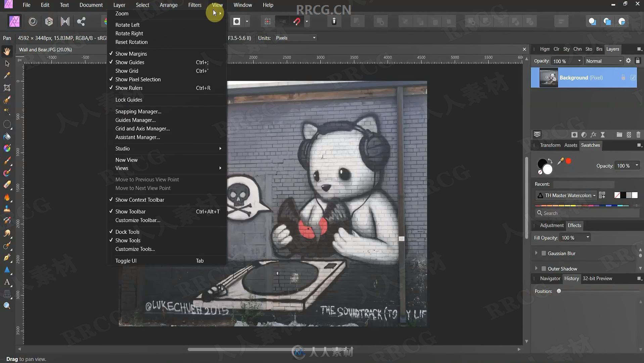Open the Window menu
The width and height of the screenshot is (644, 363).
pyautogui.click(x=242, y=5)
